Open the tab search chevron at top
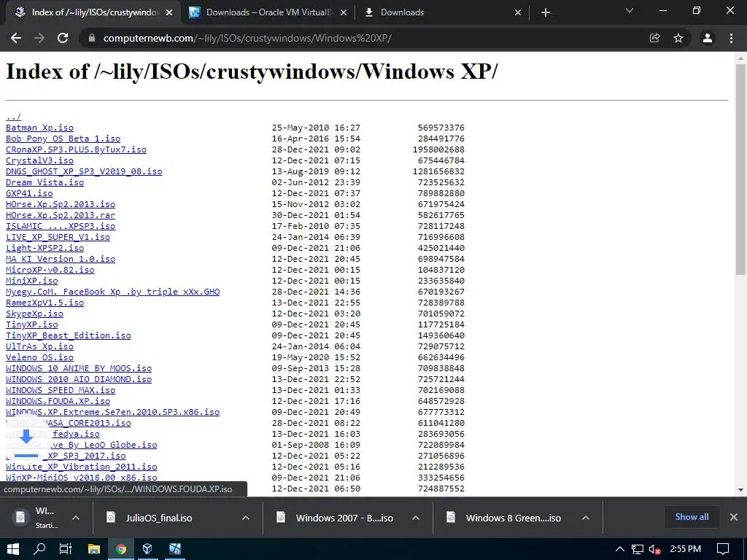 point(630,10)
